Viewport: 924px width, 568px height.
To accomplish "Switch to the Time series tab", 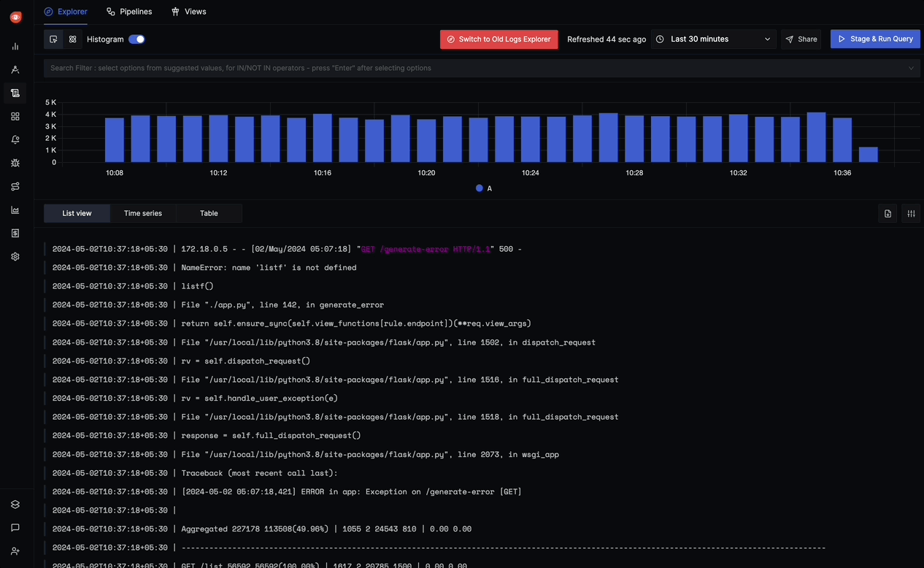I will [x=143, y=213].
